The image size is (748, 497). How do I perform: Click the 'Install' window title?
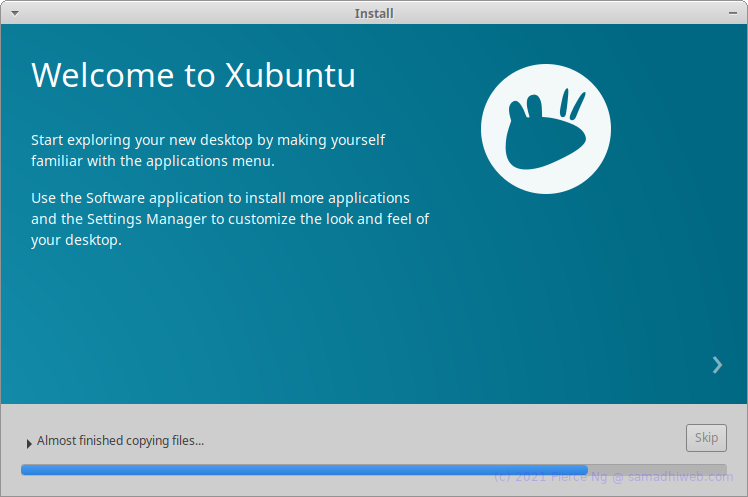374,13
